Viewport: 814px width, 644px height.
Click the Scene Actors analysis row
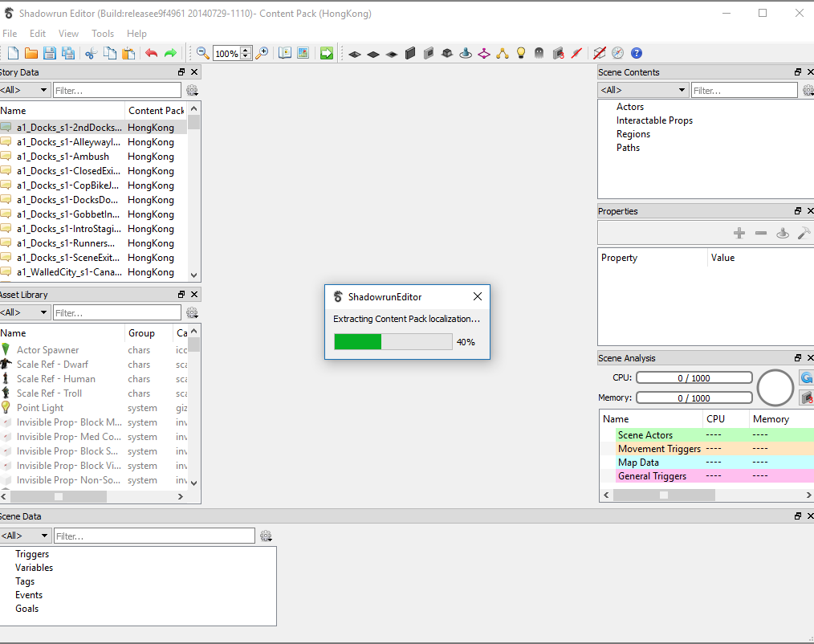[x=707, y=435]
